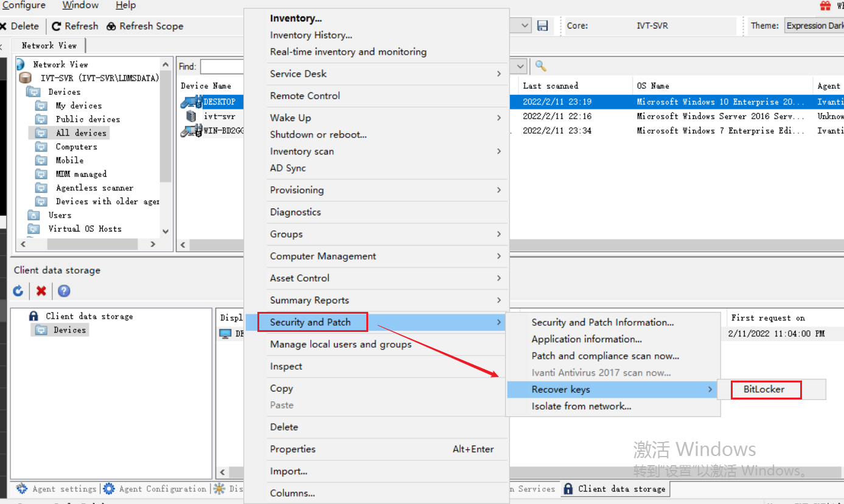This screenshot has width=844, height=504.
Task: Select the ivt-svr server device icon
Action: point(191,116)
